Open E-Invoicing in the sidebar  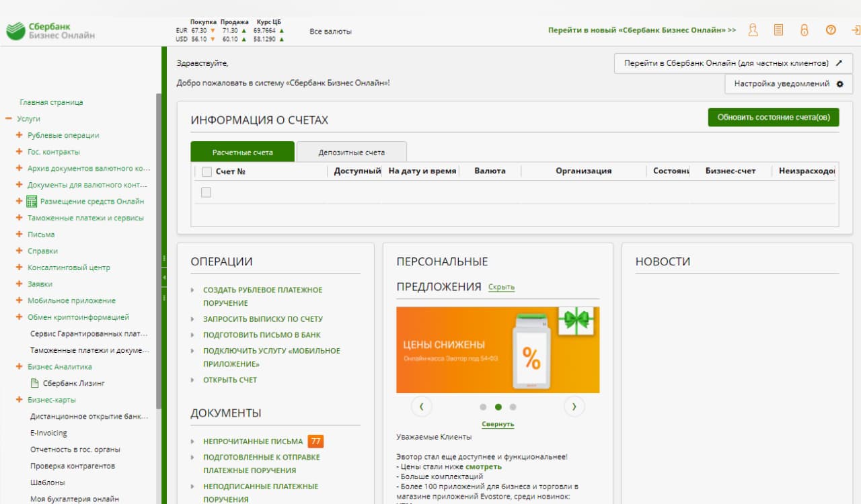(48, 433)
